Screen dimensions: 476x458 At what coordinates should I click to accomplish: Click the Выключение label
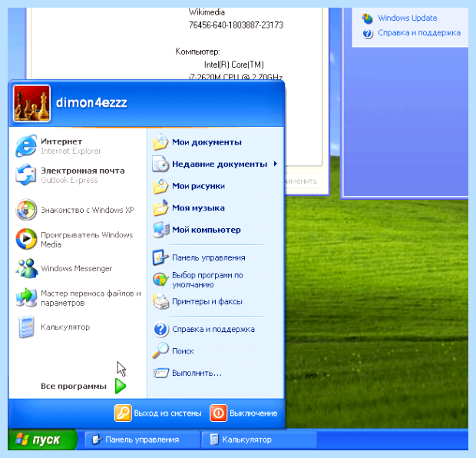point(253,413)
